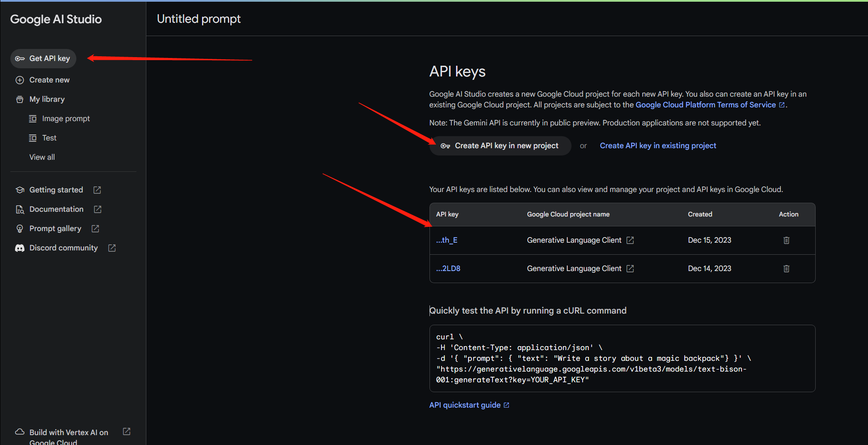Open Generative Language Client for Dec 14 key
The image size is (868, 445).
click(x=574, y=268)
